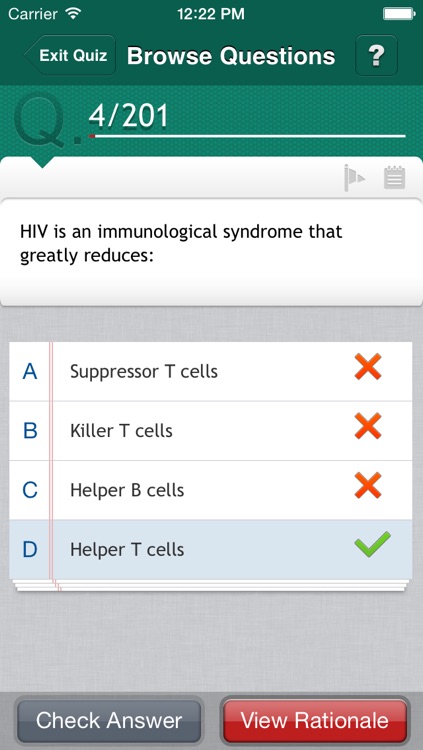This screenshot has width=423, height=750.
Task: Open the notes notepad icon
Action: click(394, 177)
